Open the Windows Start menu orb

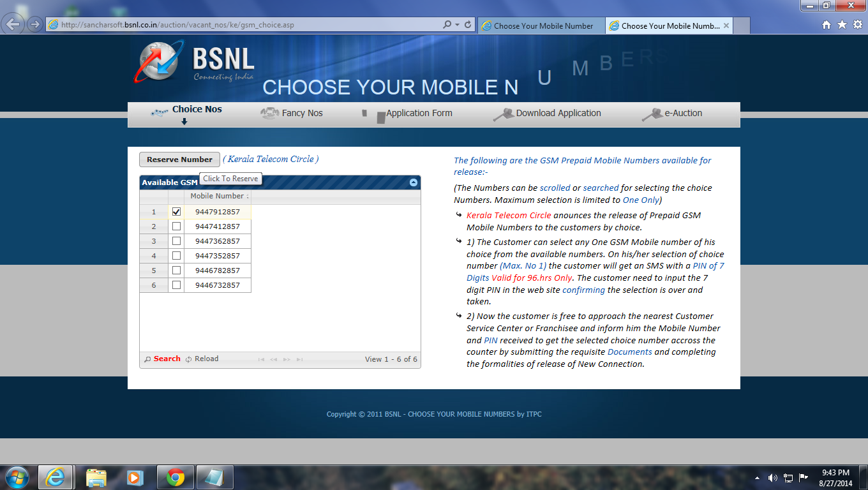(16, 477)
